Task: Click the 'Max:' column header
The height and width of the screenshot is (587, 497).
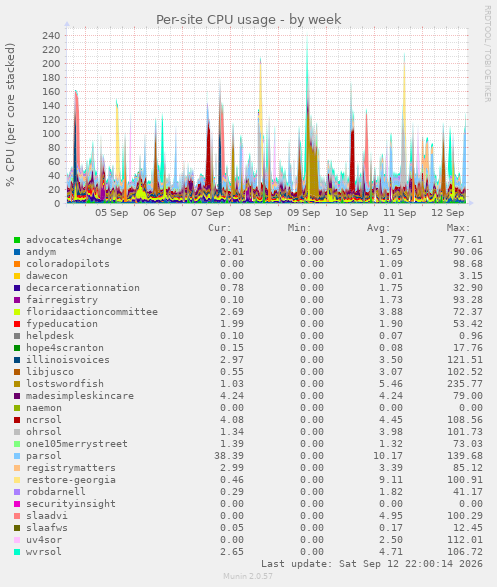Action: (x=458, y=228)
